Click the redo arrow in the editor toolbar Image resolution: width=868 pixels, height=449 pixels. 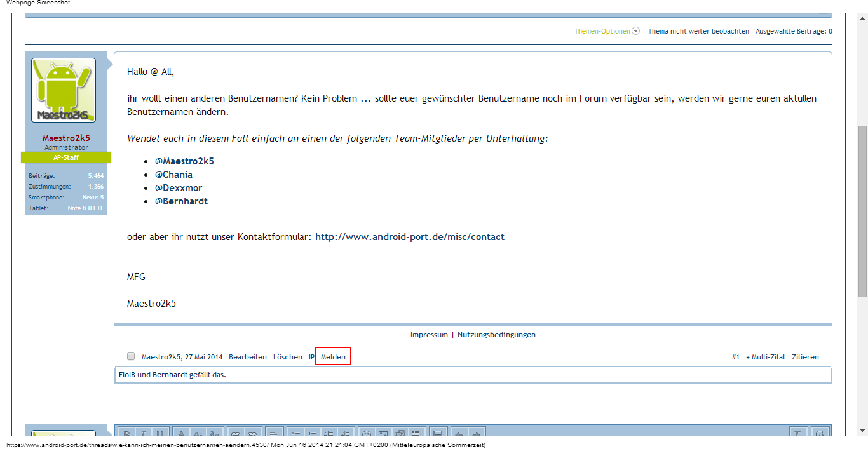click(x=476, y=434)
